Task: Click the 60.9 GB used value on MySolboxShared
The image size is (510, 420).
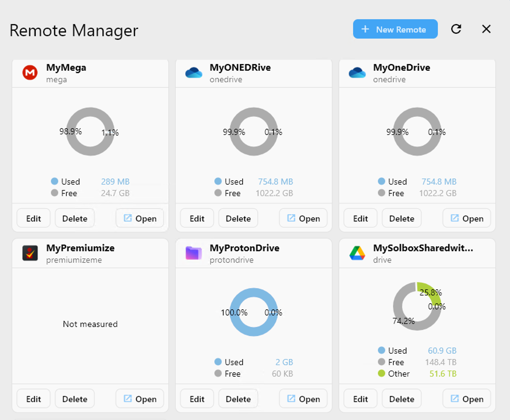Action: coord(442,350)
